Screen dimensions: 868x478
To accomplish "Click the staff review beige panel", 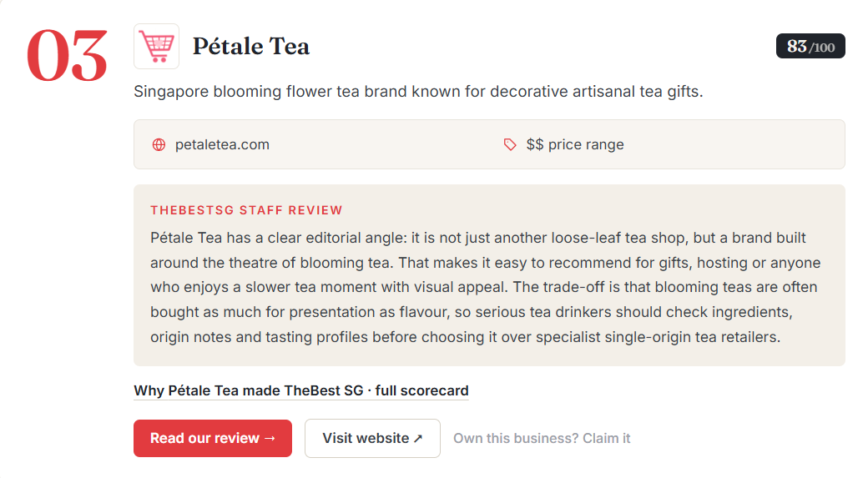I will tap(489, 275).
